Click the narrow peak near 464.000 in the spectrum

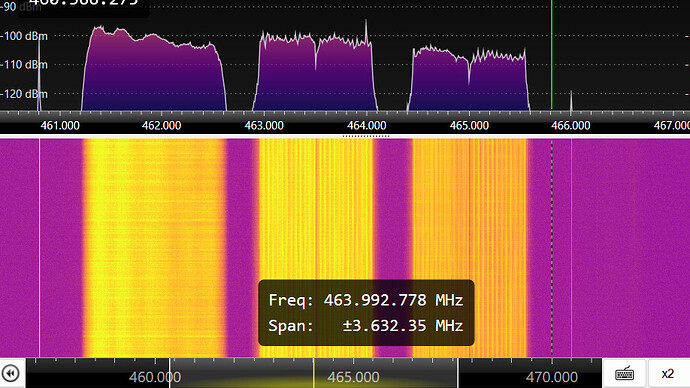pos(366,32)
